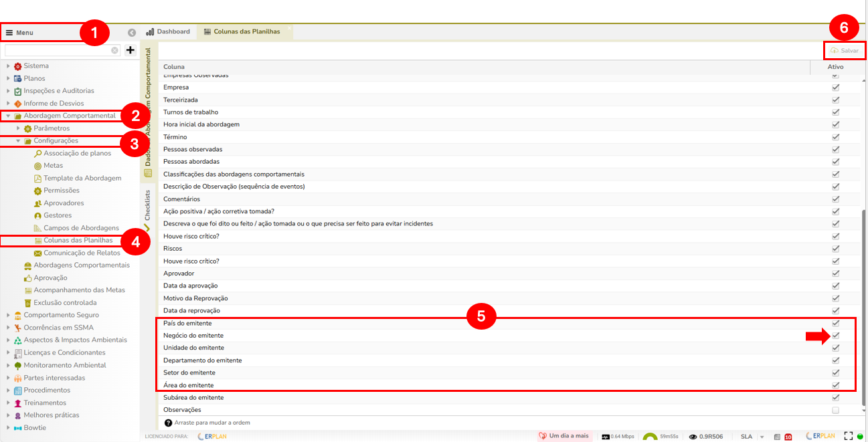Enable the Observações Ativo checkbox
Viewport: 868px width, 442px height.
coord(835,410)
